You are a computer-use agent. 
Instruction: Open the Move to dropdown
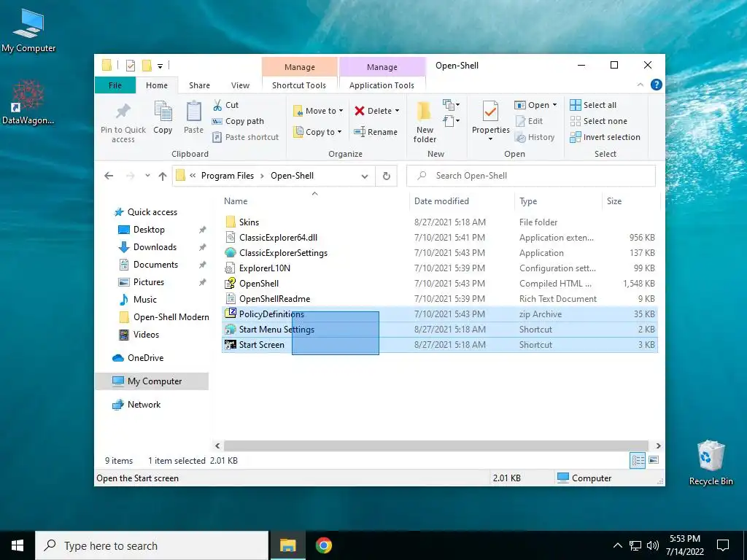(318, 111)
